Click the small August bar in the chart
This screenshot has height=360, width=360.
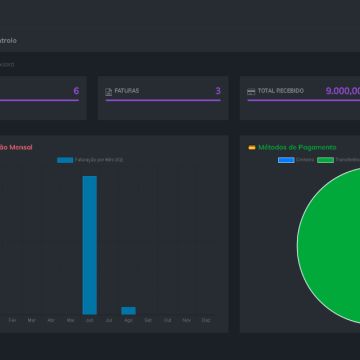(x=128, y=311)
